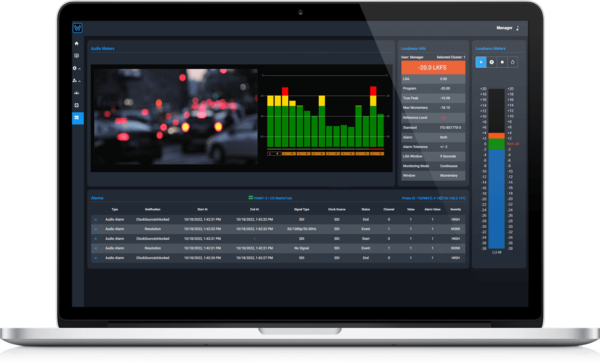600x364 pixels.
Task: Select the highlighted blue sidebar icon
Action: click(x=78, y=118)
